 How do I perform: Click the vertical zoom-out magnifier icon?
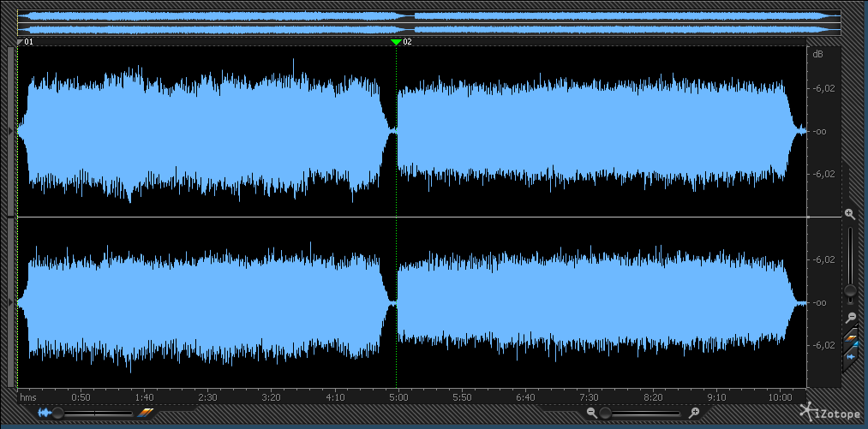[850, 317]
